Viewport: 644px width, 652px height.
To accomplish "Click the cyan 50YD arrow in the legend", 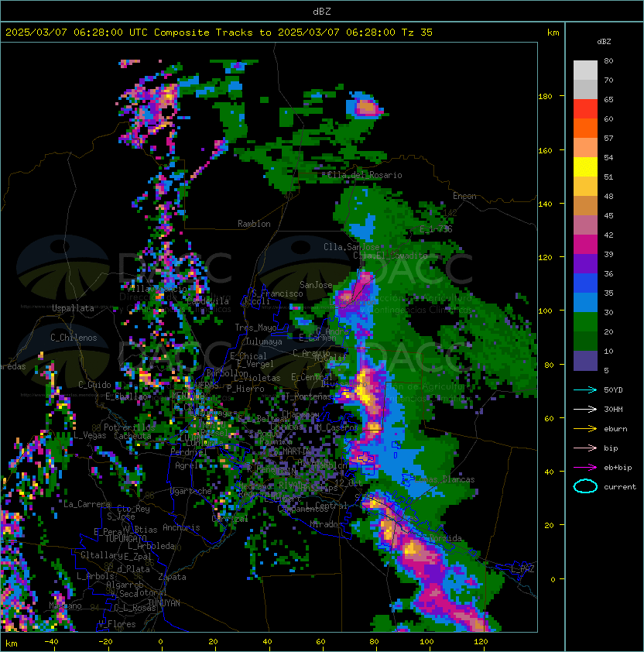I will coord(585,390).
